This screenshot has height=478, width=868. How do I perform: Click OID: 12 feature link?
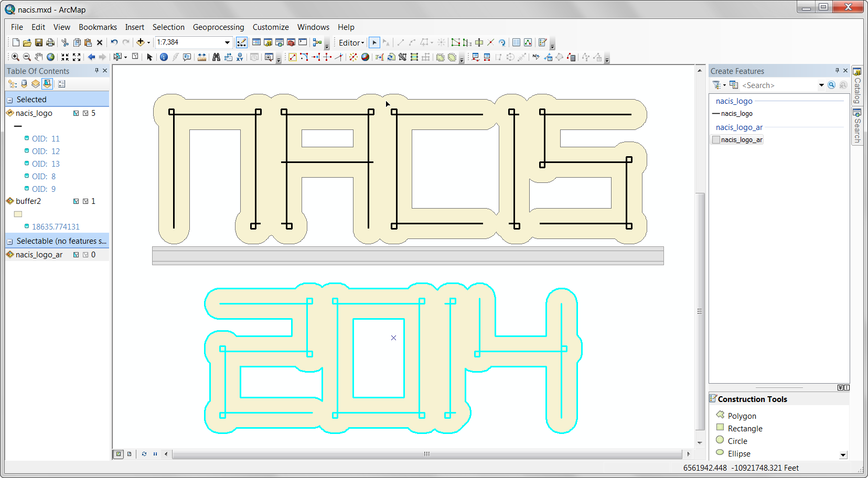(x=46, y=151)
